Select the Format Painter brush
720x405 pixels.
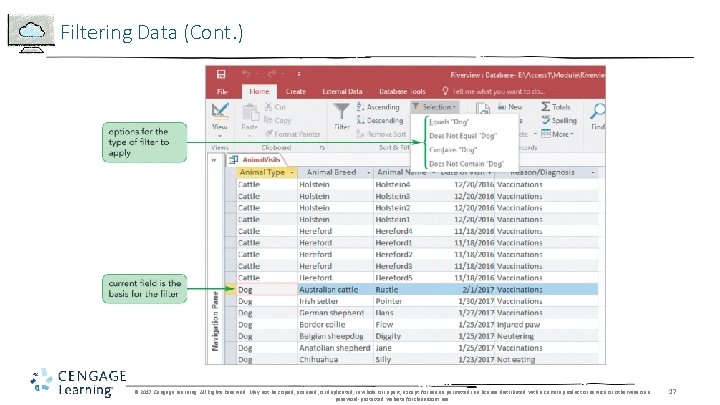(292, 134)
